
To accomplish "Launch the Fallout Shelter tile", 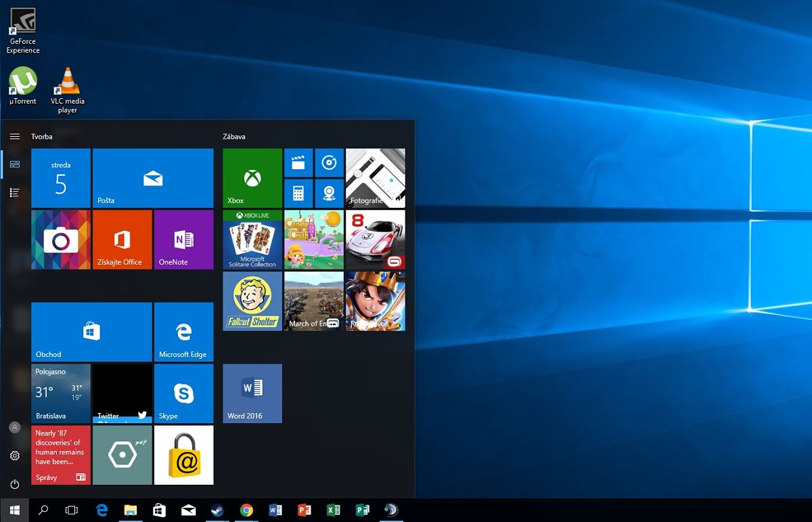I will [x=252, y=301].
